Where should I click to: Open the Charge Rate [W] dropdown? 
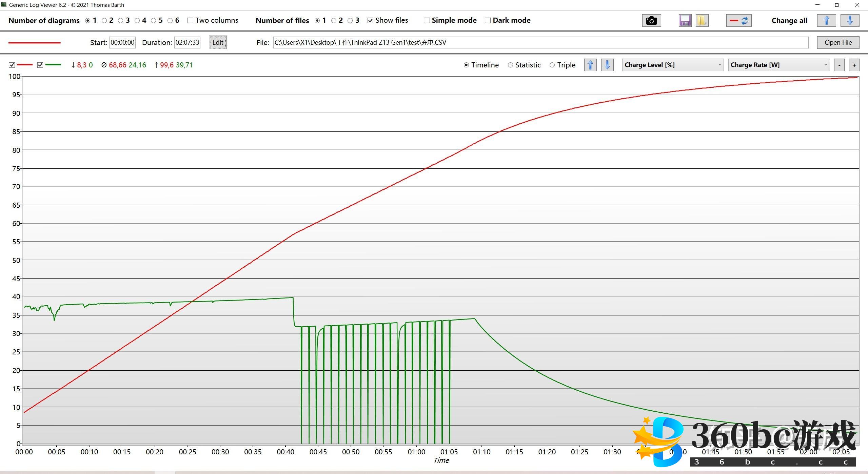(x=778, y=65)
